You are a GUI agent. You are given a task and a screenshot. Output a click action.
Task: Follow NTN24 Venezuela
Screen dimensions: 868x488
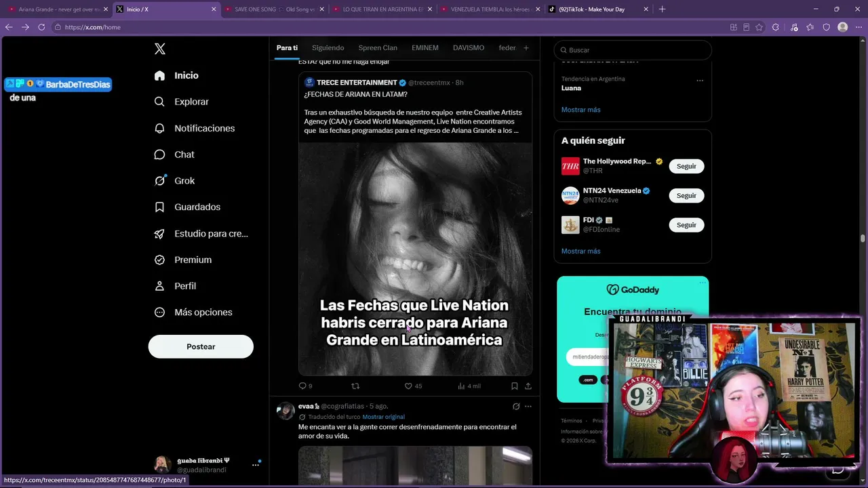point(686,195)
